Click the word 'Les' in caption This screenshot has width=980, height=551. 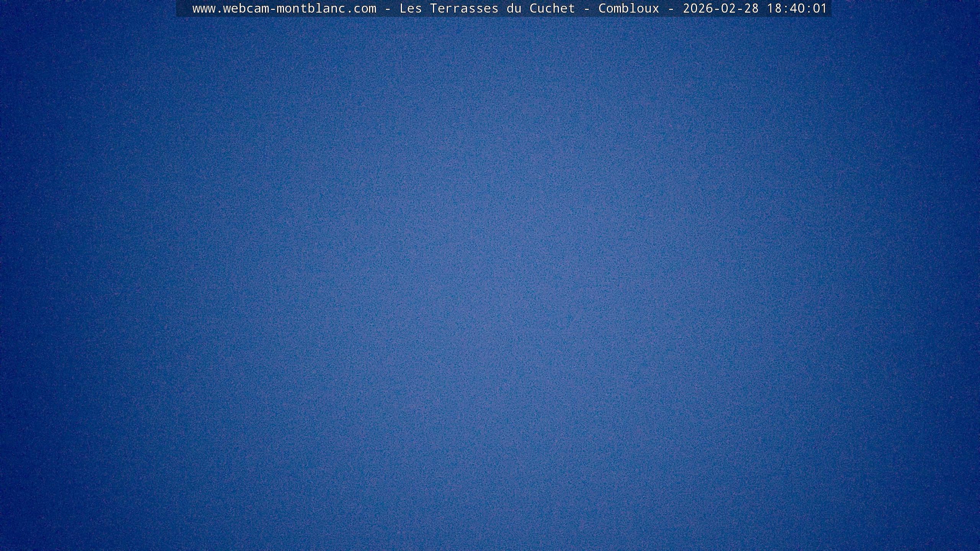coord(410,8)
